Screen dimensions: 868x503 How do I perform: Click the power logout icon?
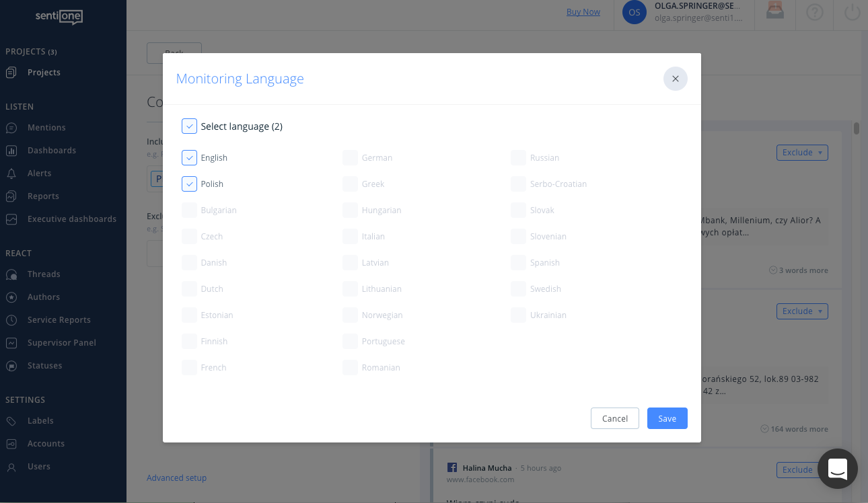[x=852, y=12]
